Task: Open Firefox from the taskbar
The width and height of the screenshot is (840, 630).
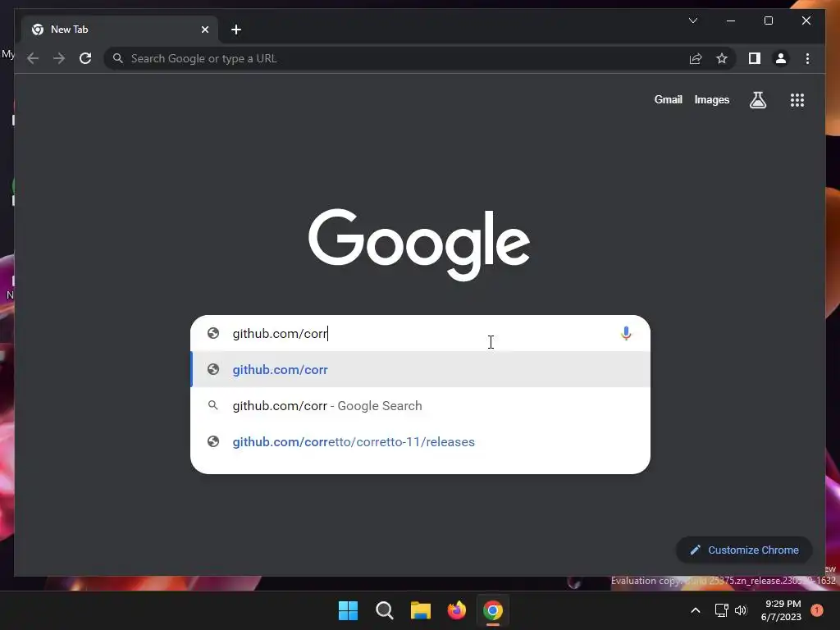Action: (x=456, y=610)
